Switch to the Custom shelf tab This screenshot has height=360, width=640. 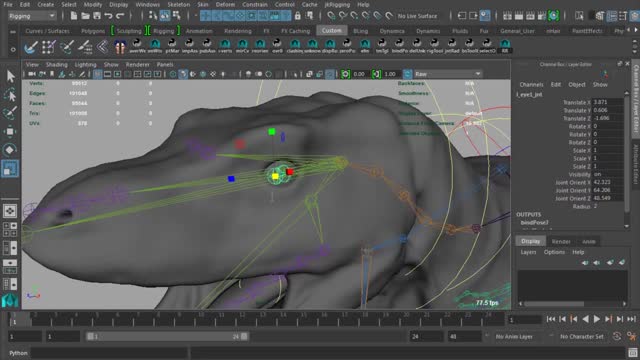(331, 31)
